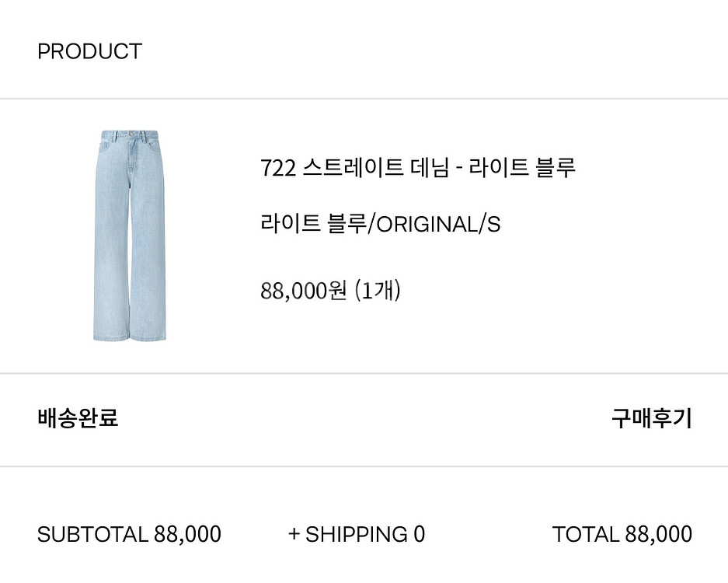Open the 722 스트레이트 데님 product title

pyautogui.click(x=418, y=168)
